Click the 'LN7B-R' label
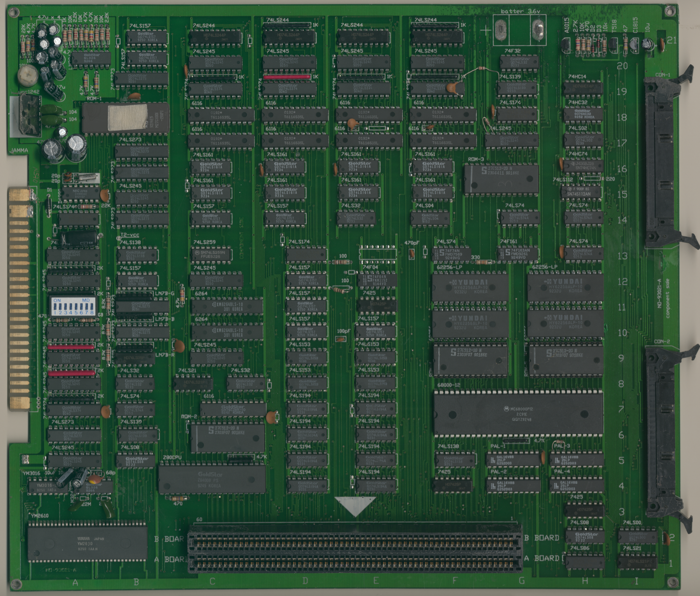700x596 pixels. click(164, 355)
